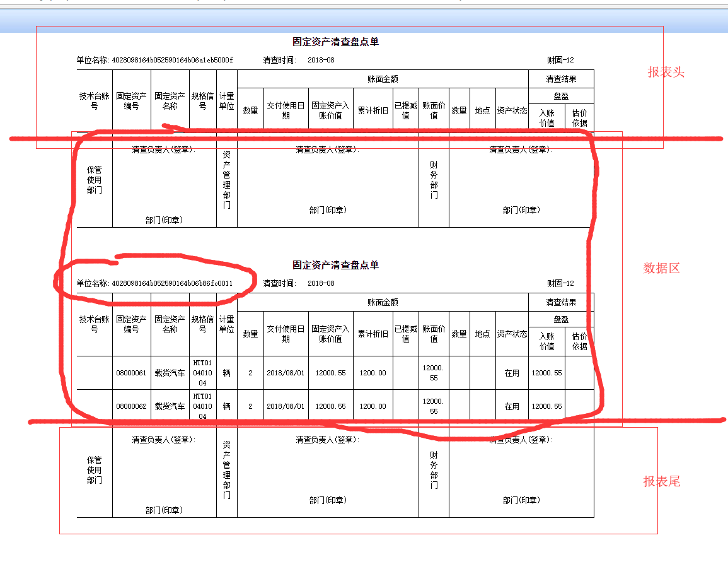This screenshot has height=569, width=728.
Task: Click unit name 4028098164b052590164b06a1eb5000f
Action: [172, 60]
